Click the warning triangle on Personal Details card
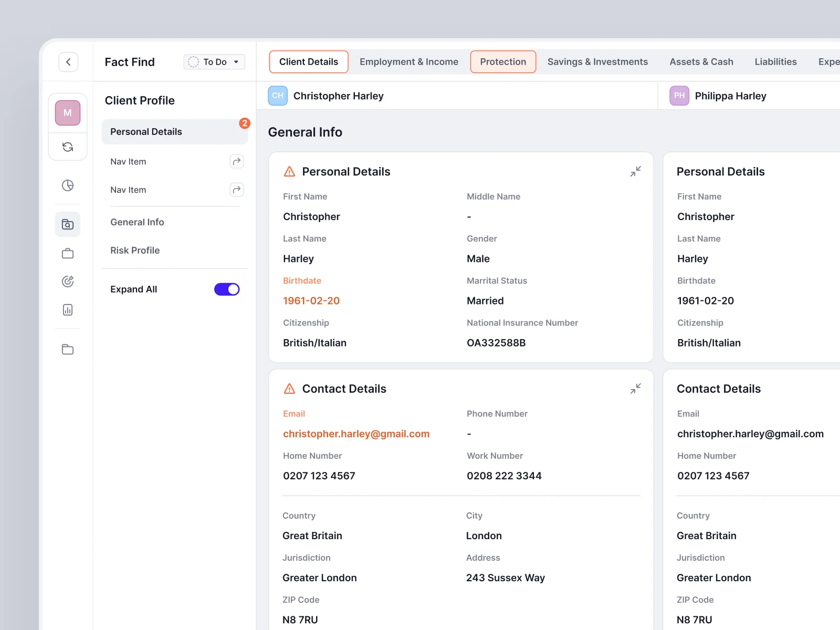 pyautogui.click(x=289, y=172)
